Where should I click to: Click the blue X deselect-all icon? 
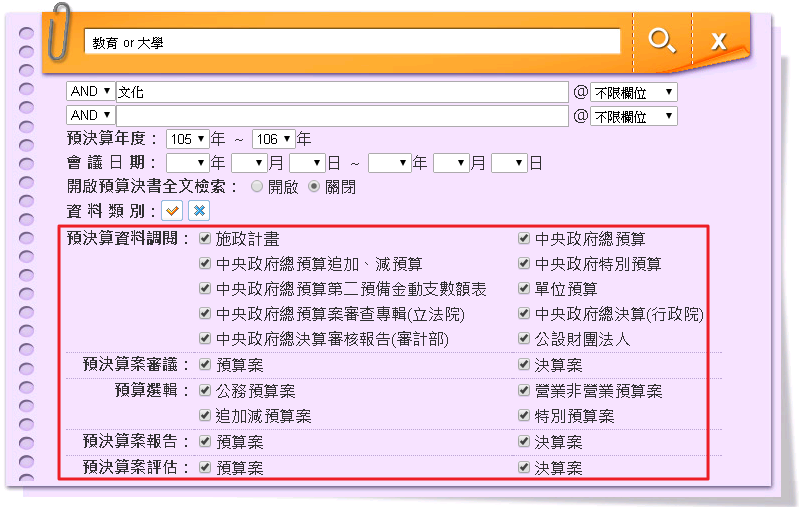198,211
